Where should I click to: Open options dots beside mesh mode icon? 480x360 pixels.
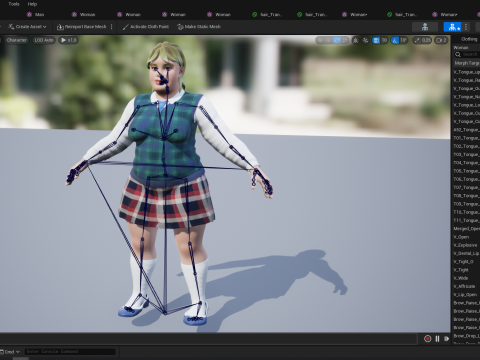tap(466, 27)
